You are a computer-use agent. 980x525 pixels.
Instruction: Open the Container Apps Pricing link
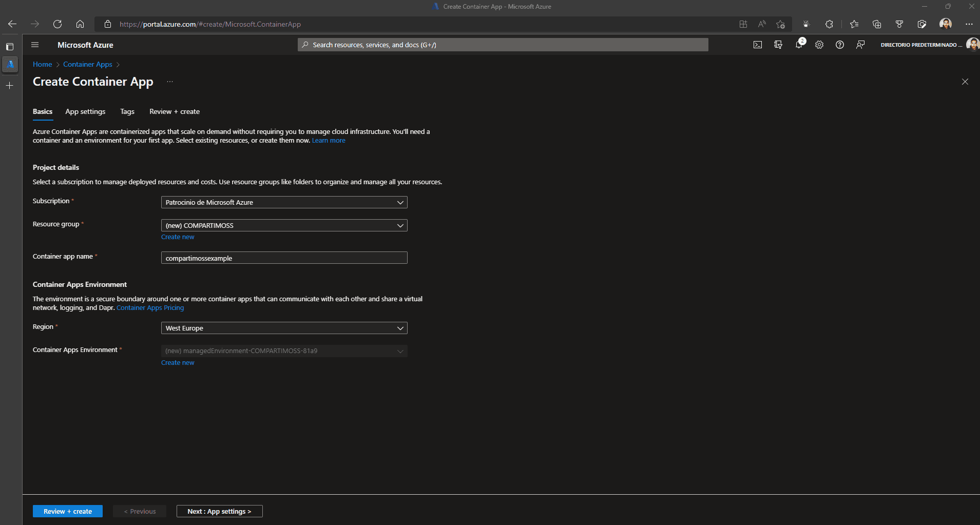coord(150,307)
